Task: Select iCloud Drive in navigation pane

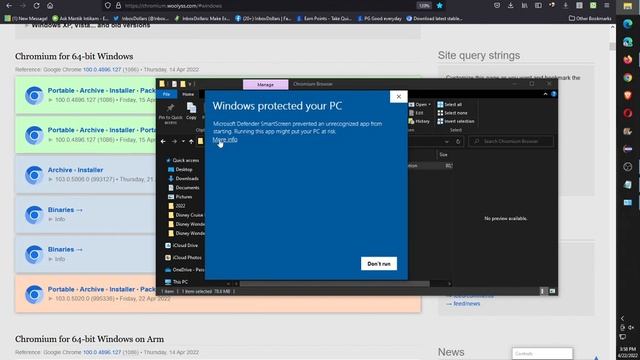Action: tap(182, 245)
